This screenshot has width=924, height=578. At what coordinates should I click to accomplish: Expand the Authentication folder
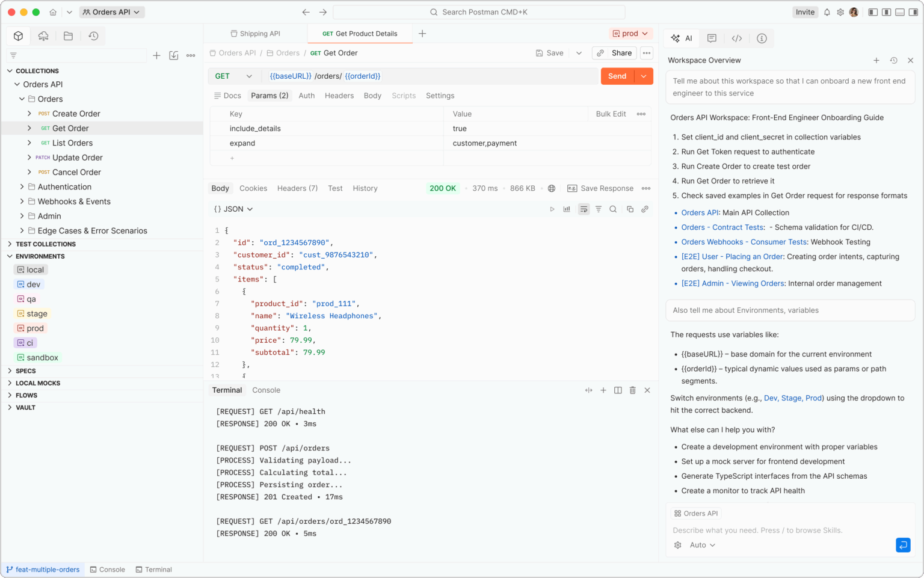[22, 187]
